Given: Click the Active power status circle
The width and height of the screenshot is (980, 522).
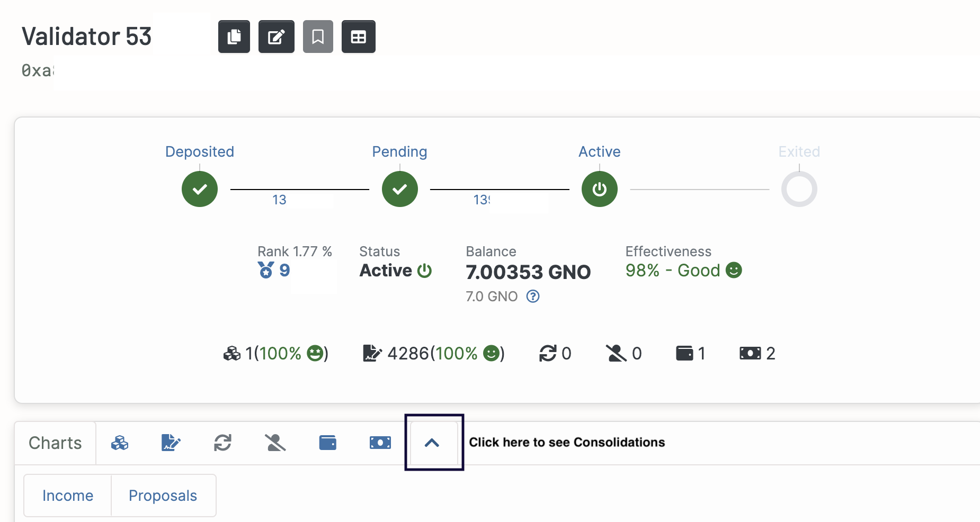Looking at the screenshot, I should [x=599, y=189].
